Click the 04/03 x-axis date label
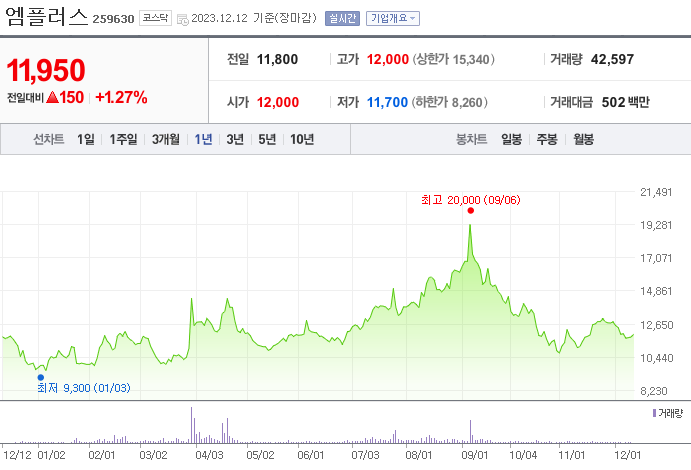 click(209, 455)
